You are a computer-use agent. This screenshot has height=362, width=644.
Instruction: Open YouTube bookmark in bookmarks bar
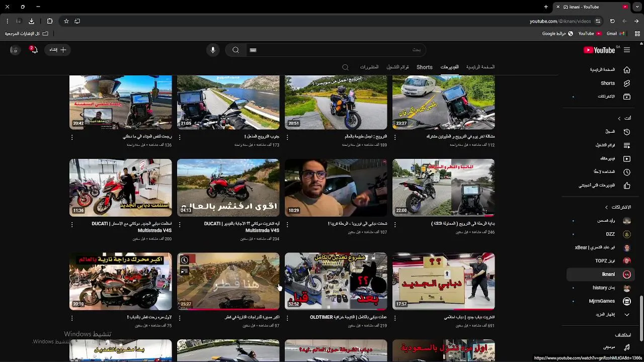pos(590,34)
